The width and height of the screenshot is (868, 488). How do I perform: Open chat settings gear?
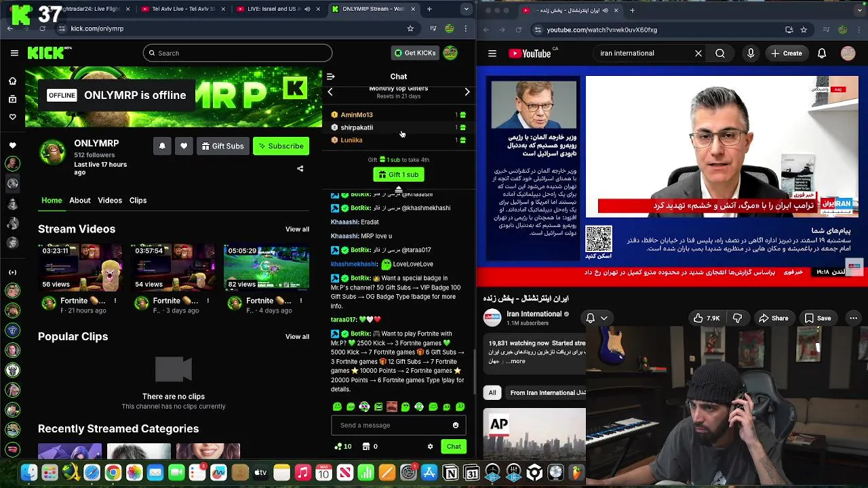click(x=430, y=447)
